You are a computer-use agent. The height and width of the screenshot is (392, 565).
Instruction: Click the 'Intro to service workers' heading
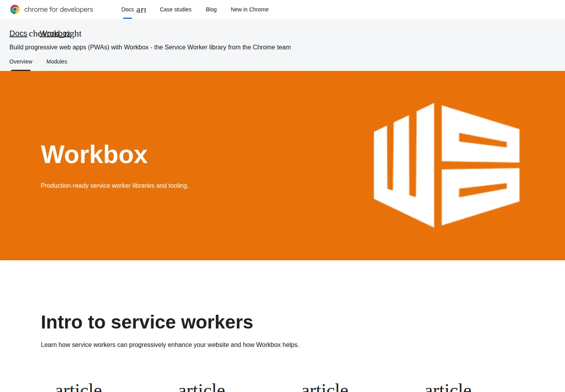(147, 322)
